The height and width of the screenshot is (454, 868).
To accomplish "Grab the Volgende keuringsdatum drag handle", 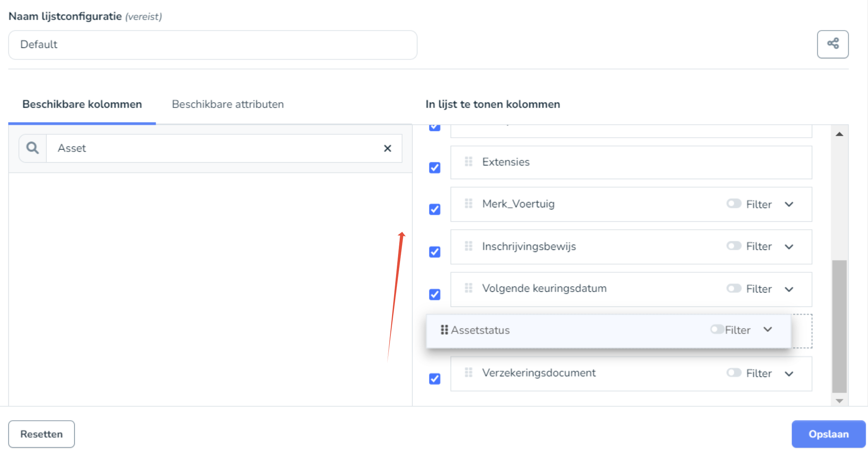I will 468,288.
